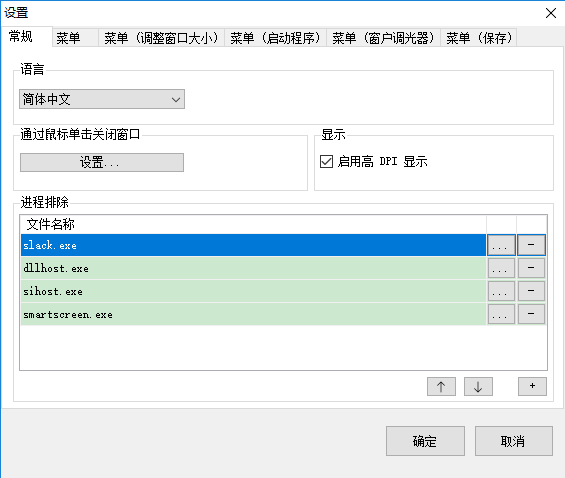Browse file with ... button for dllhost.exe
This screenshot has width=565, height=478.
coord(501,268)
